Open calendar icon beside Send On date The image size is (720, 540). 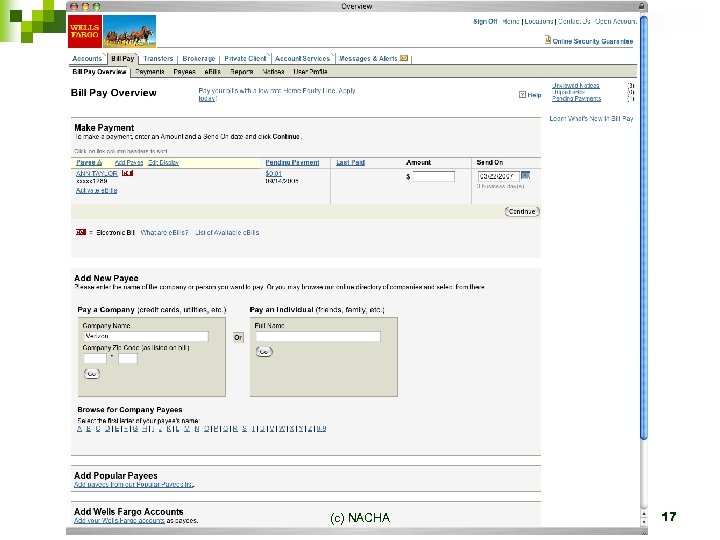coord(526,175)
